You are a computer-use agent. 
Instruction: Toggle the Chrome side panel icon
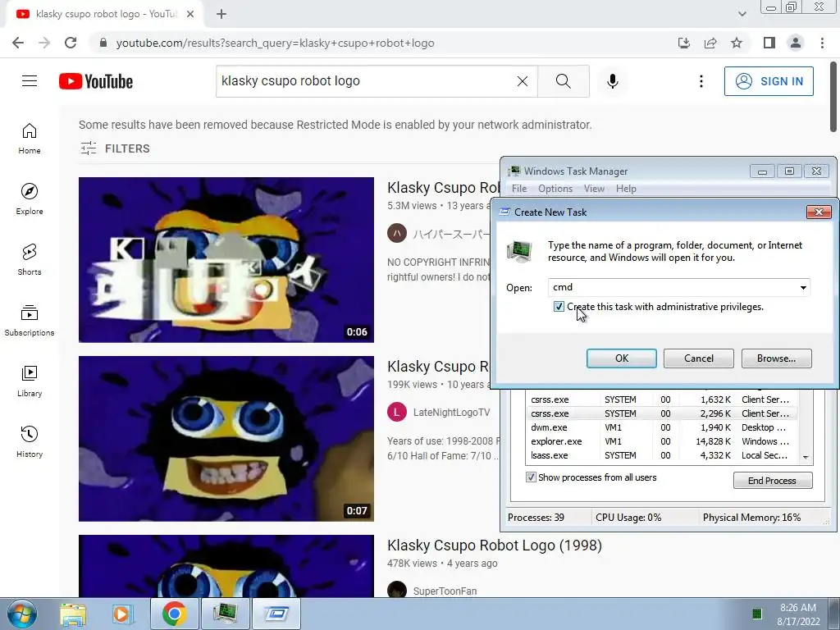(x=769, y=43)
